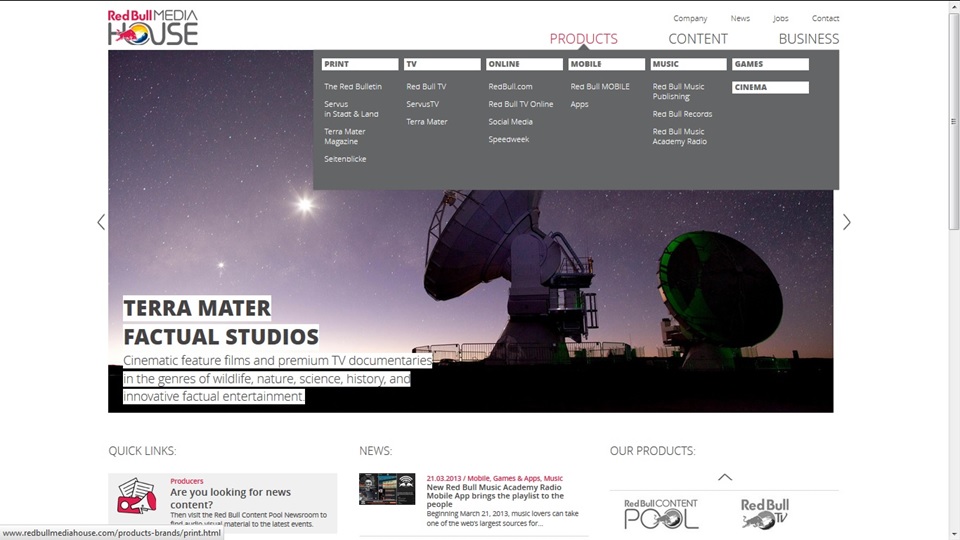Open ServusTV from the TV column

[x=422, y=104]
